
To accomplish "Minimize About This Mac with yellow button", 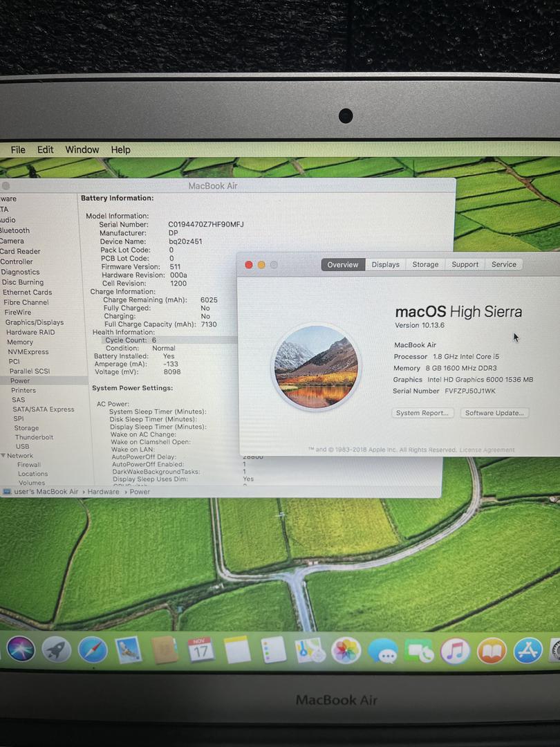I will [x=261, y=265].
